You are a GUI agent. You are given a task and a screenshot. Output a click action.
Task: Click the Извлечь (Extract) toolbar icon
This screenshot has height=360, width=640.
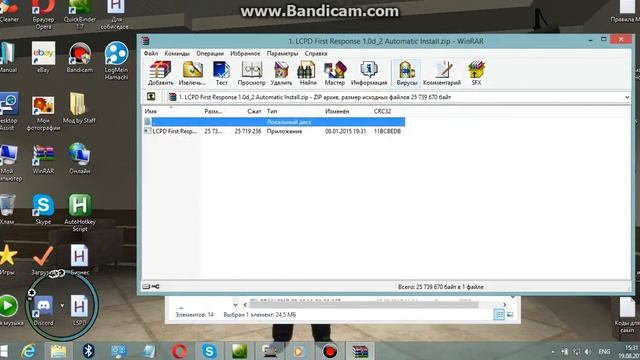pyautogui.click(x=192, y=73)
